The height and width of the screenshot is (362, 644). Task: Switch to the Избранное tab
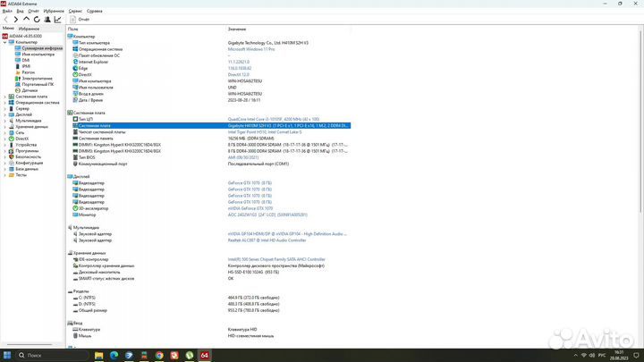click(29, 29)
